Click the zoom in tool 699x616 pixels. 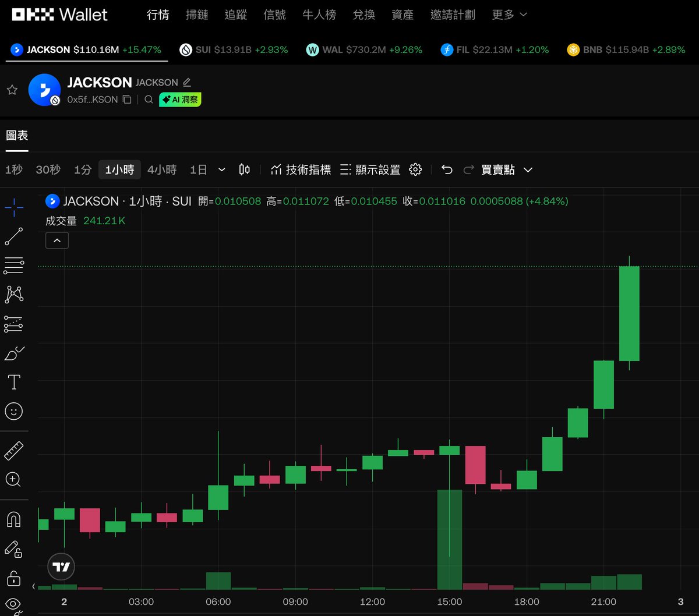pos(14,480)
